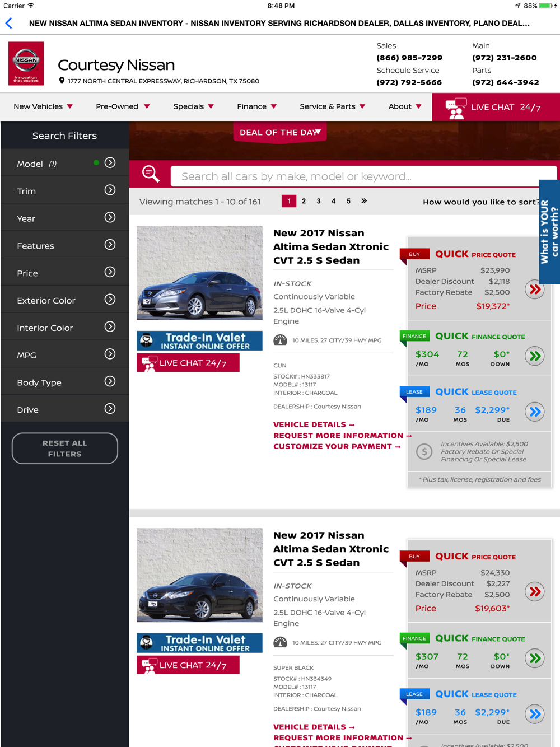Screen dimensions: 560x747
Task: Open Live Chat 24/7 button on the second listing
Action: coord(188,665)
